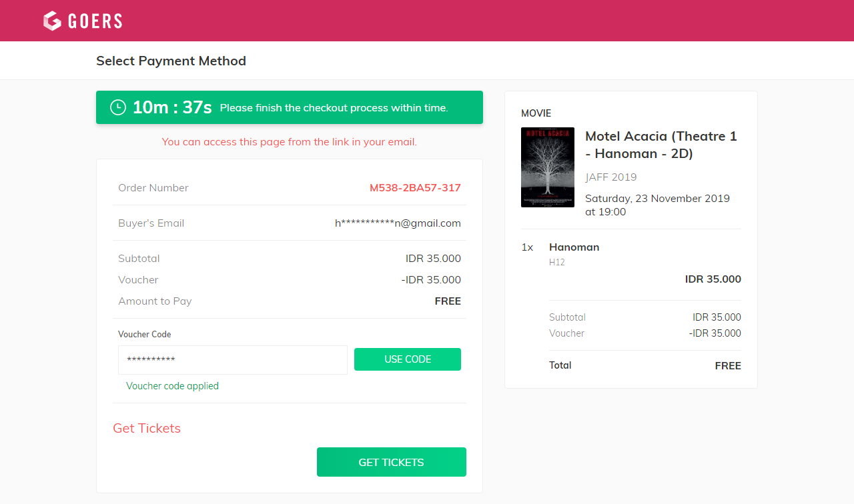
Task: Open the Motel Acacia movie poster
Action: (x=547, y=167)
